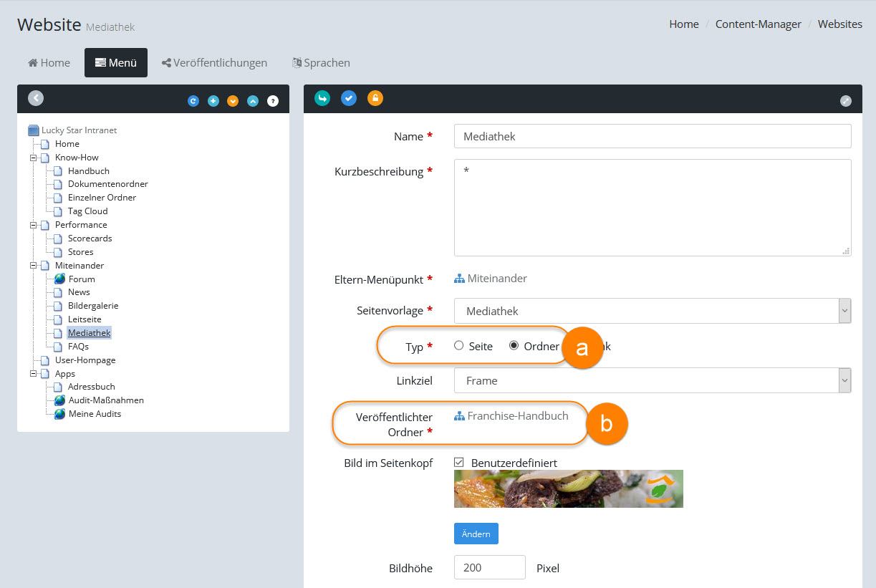Collapse the Know-How tree node
Viewport: 876px width, 588px height.
pyautogui.click(x=33, y=158)
